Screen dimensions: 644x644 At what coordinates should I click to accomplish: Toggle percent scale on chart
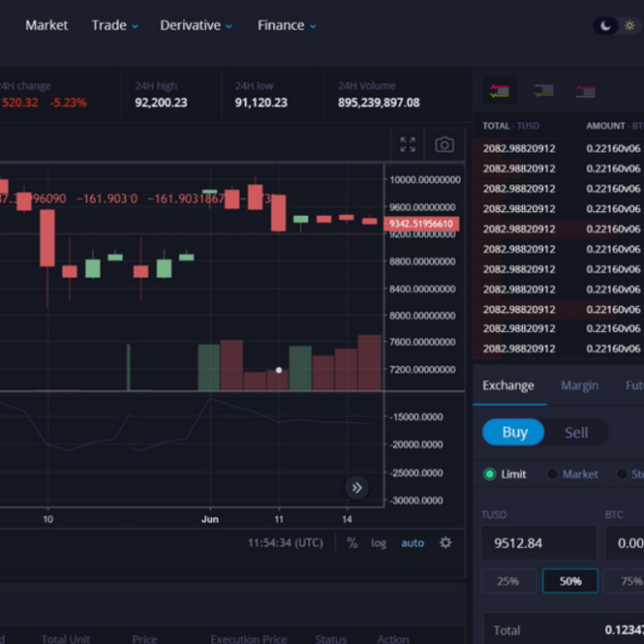click(x=352, y=543)
